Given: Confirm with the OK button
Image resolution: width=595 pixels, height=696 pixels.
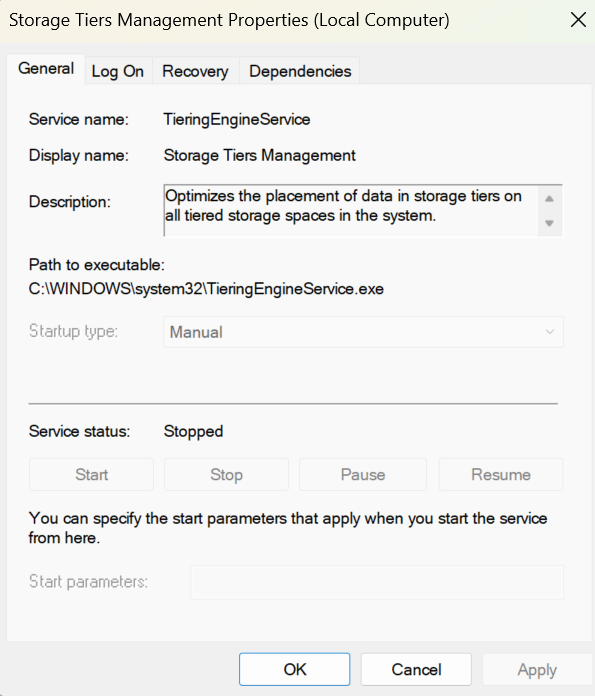Looking at the screenshot, I should 294,669.
